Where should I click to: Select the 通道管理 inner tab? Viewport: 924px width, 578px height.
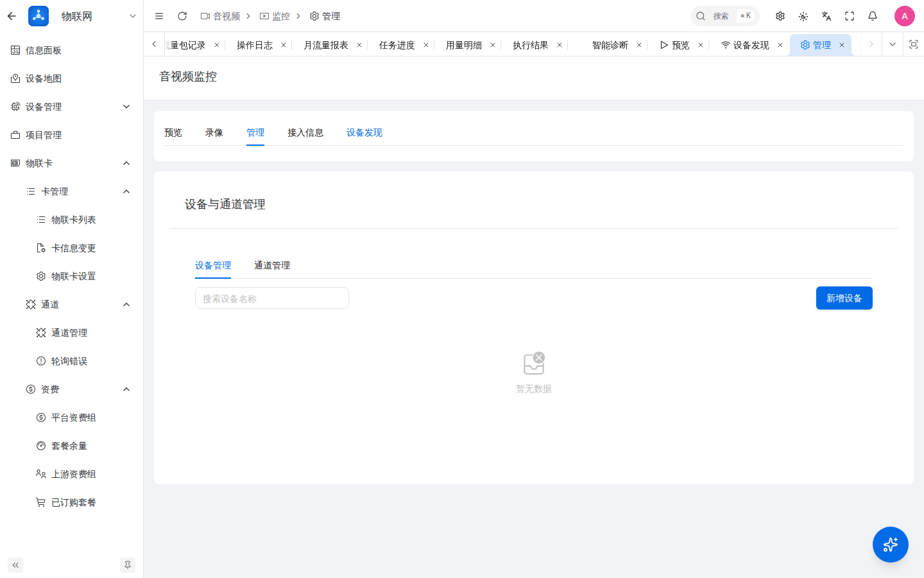point(272,265)
